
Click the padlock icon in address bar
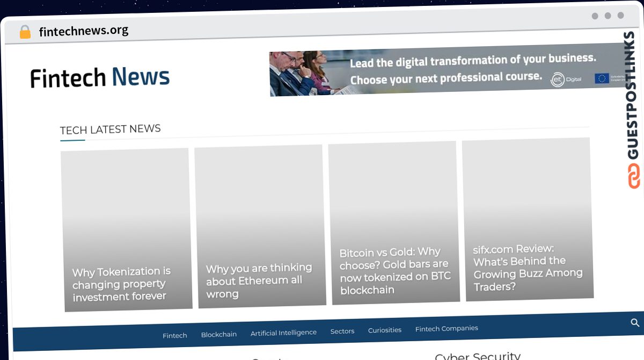point(25,31)
